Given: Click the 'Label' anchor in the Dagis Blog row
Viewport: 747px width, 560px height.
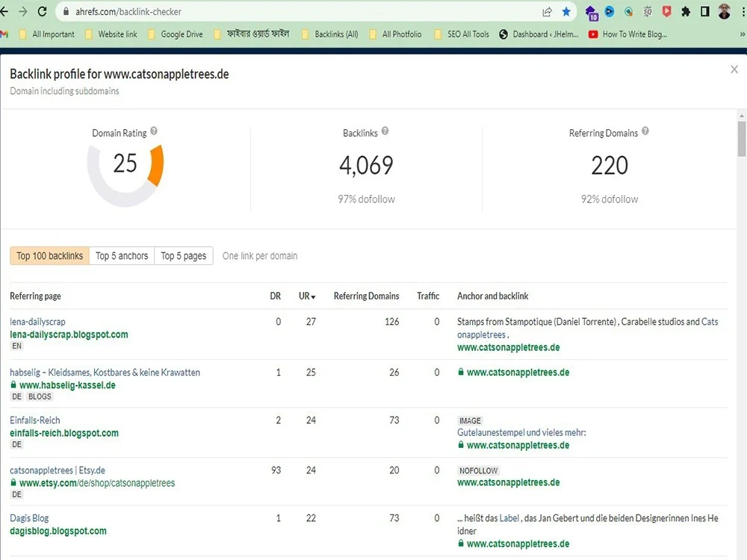Looking at the screenshot, I should click(x=509, y=518).
